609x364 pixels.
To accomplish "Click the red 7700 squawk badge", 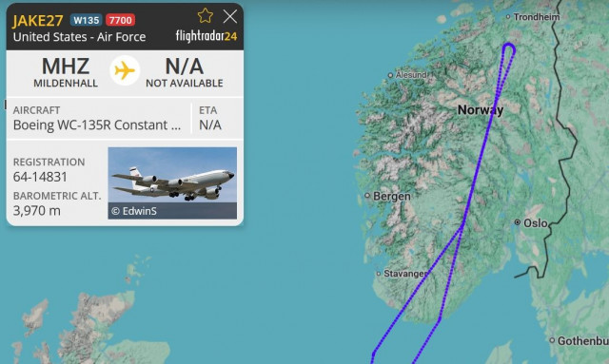I will (x=120, y=20).
